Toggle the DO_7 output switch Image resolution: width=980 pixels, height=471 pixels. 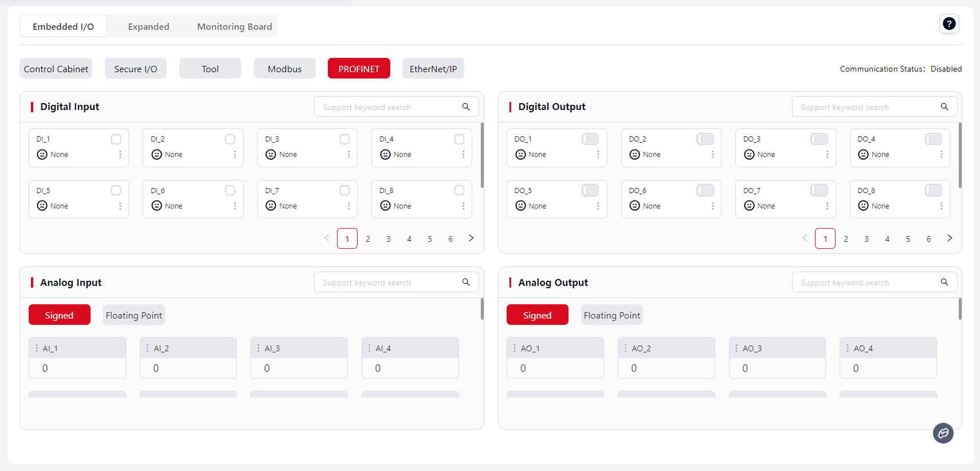818,190
